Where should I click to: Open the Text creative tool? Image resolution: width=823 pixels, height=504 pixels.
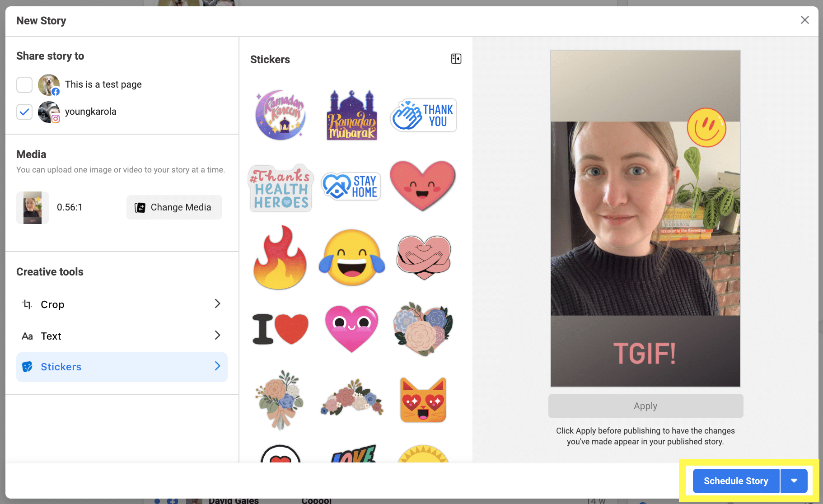coord(122,336)
